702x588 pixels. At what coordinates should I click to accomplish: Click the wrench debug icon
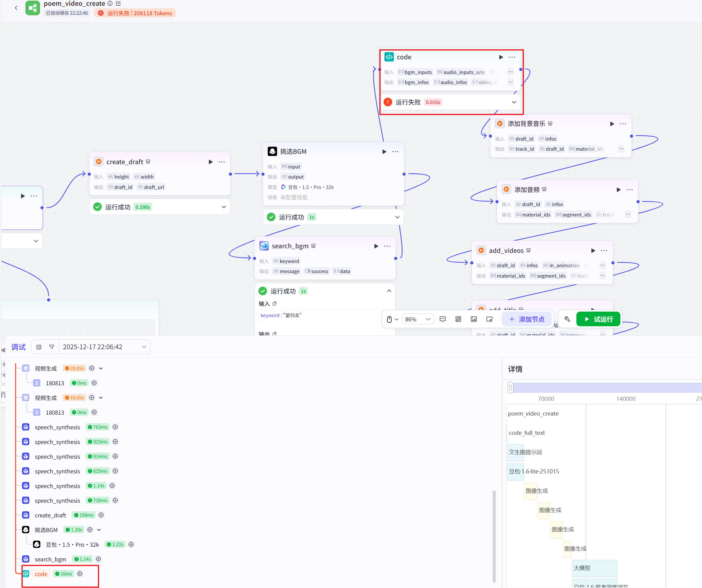pyautogui.click(x=567, y=319)
